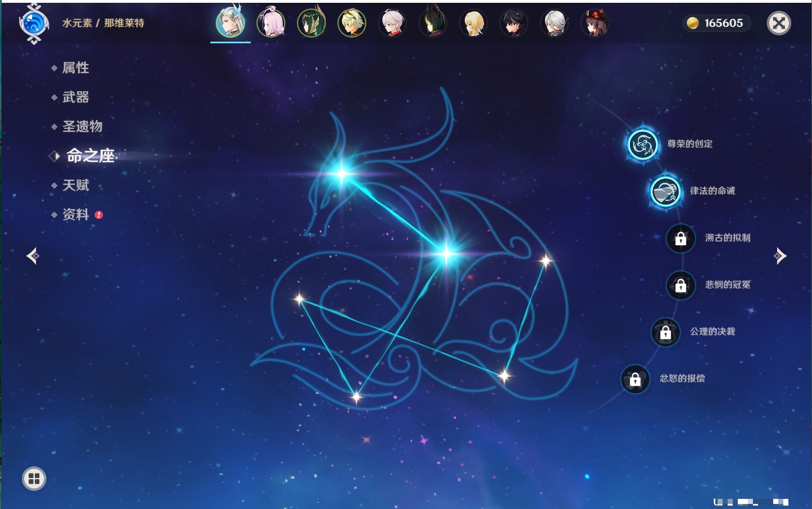
Task: Open the 资料 profile menu
Action: pyautogui.click(x=75, y=214)
